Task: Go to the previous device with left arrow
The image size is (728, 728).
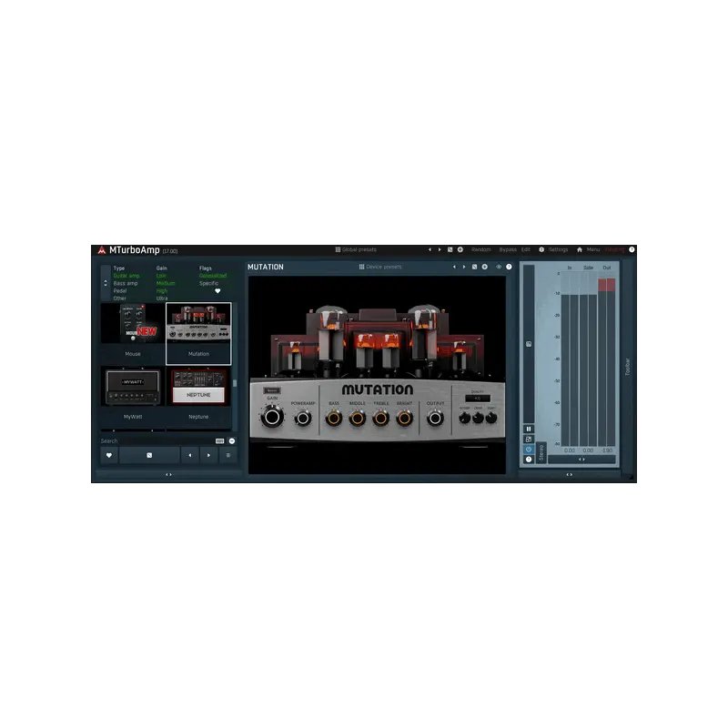Action: [x=190, y=456]
